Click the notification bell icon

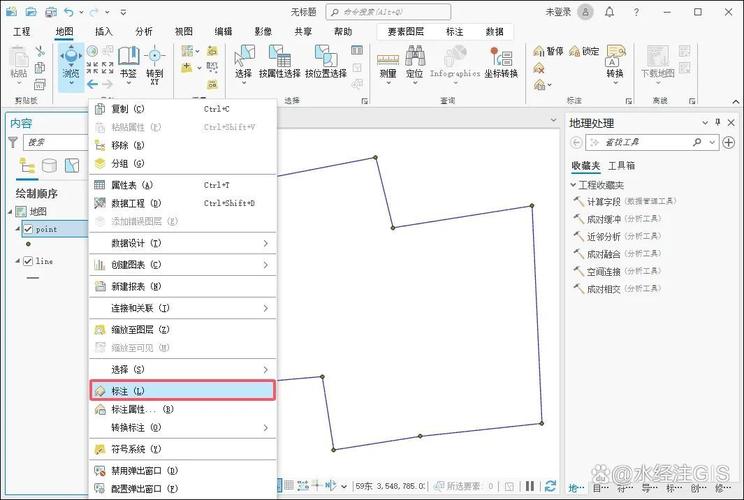[610, 12]
